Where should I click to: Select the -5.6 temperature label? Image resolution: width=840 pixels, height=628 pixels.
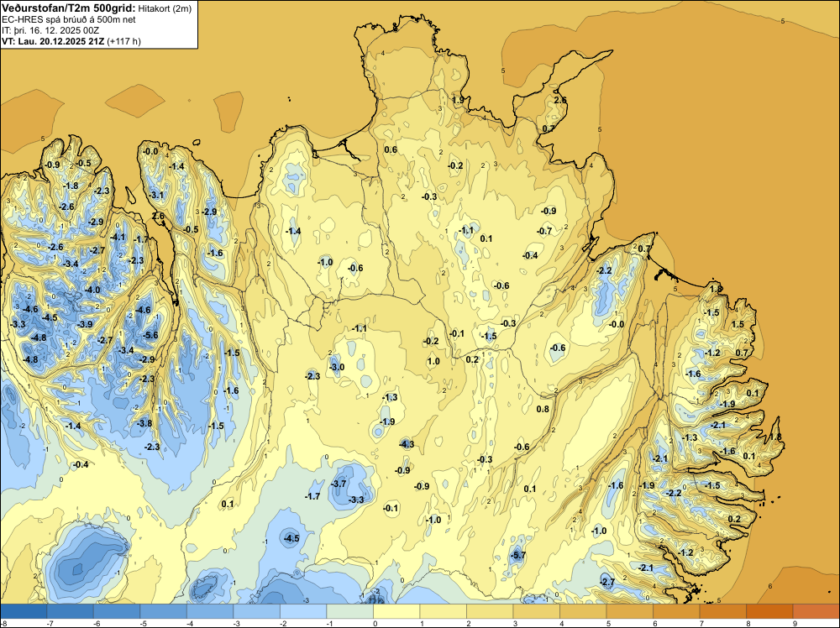pos(151,335)
